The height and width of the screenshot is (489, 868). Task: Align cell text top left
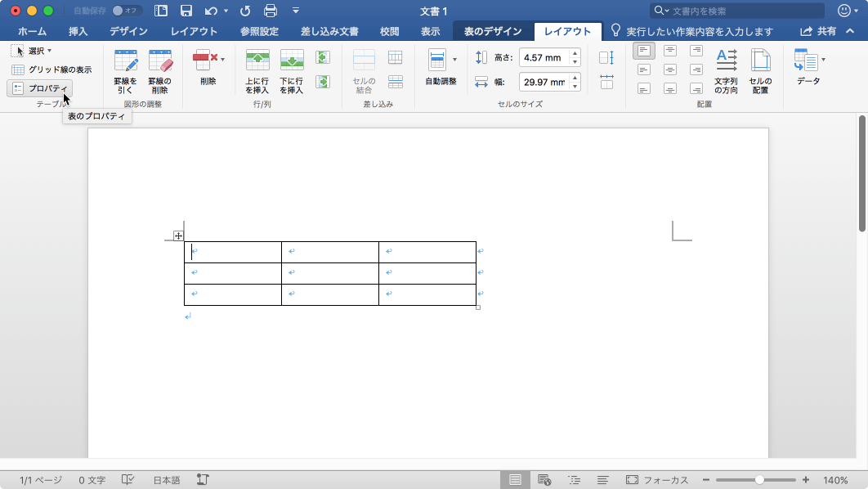pyautogui.click(x=644, y=51)
